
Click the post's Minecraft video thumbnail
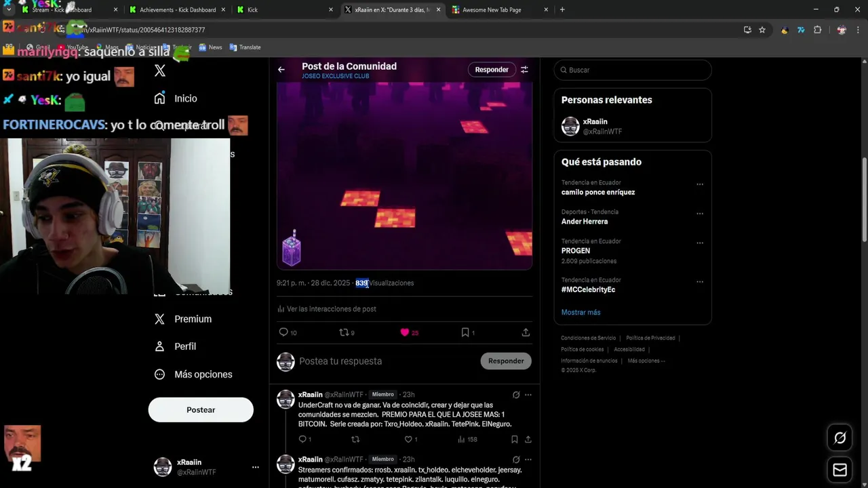(404, 175)
